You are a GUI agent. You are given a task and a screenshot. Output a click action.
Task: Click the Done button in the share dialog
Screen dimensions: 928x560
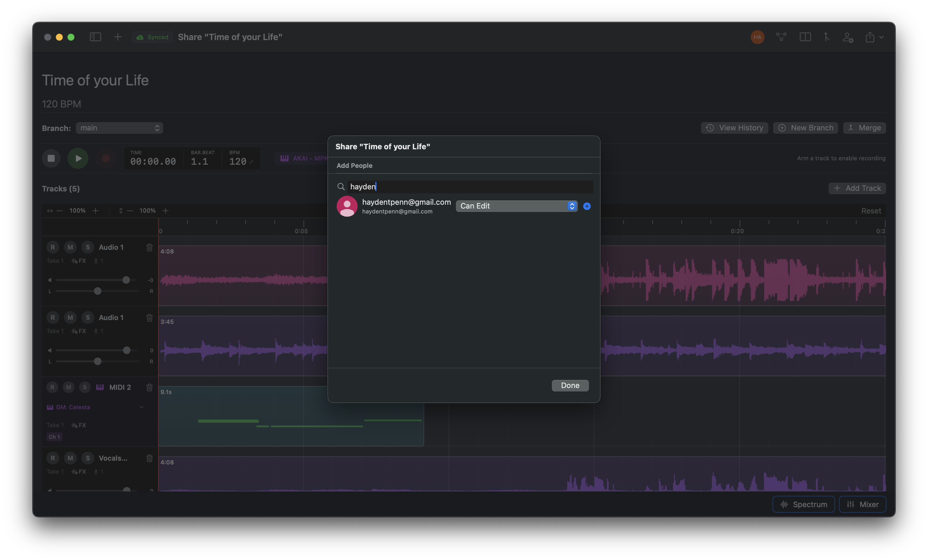click(570, 385)
